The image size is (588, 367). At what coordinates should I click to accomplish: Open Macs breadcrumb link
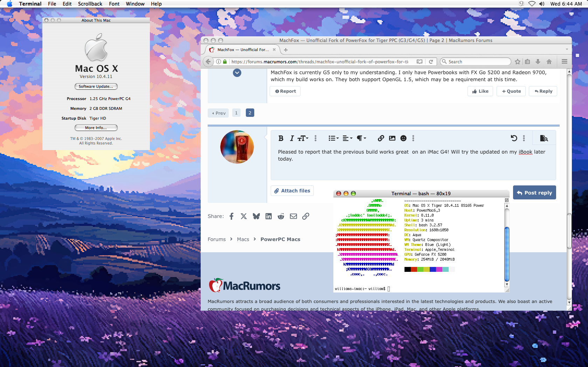[243, 239]
